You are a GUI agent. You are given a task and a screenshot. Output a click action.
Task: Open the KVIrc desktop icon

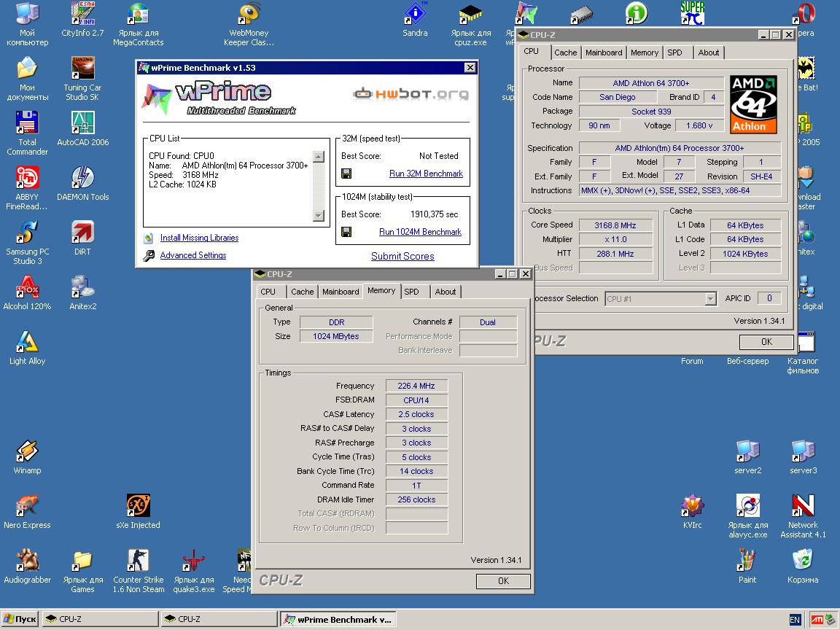coord(692,507)
